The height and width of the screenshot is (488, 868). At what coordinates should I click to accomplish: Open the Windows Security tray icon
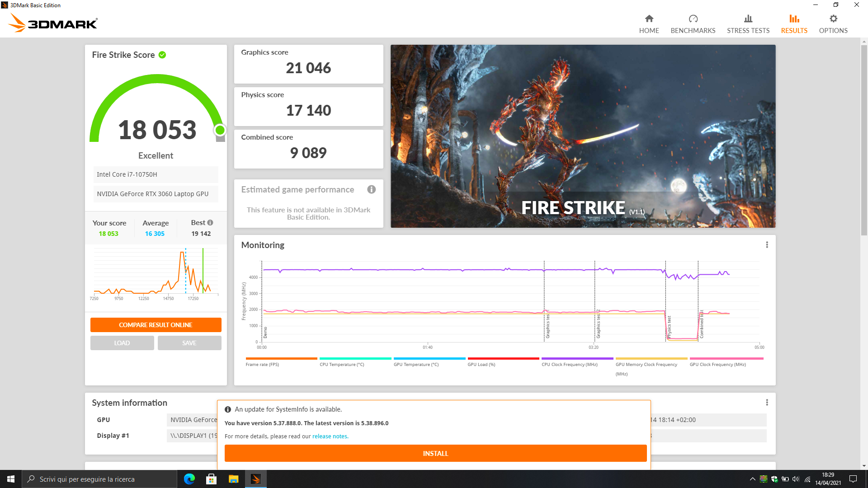[774, 479]
